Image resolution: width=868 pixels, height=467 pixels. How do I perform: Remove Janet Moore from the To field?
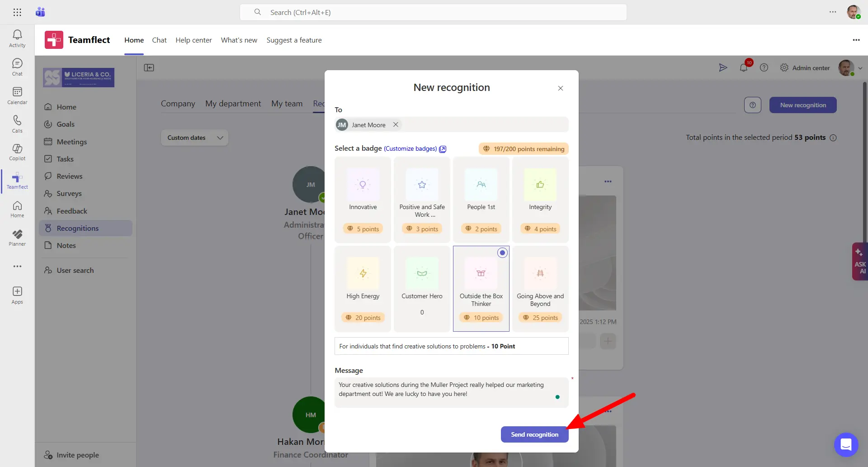click(396, 124)
